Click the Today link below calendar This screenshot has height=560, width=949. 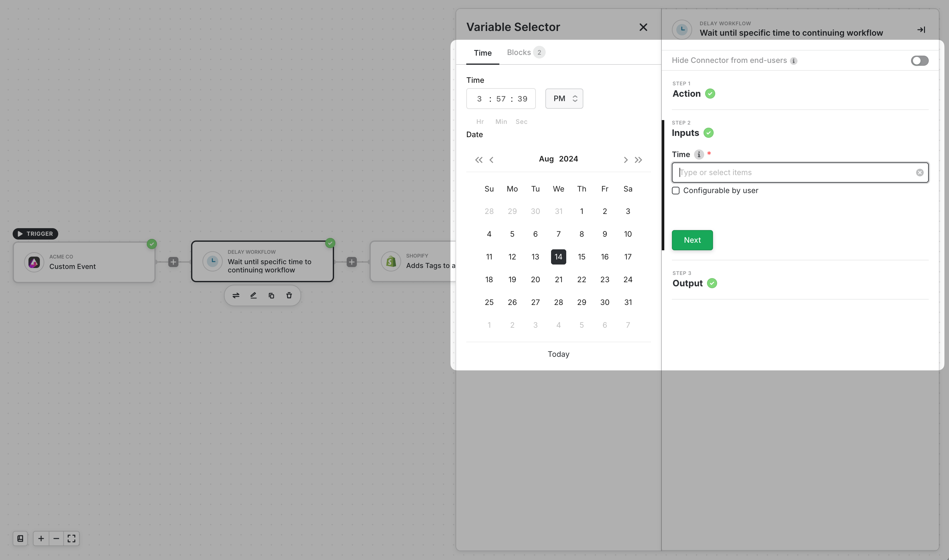[558, 354]
